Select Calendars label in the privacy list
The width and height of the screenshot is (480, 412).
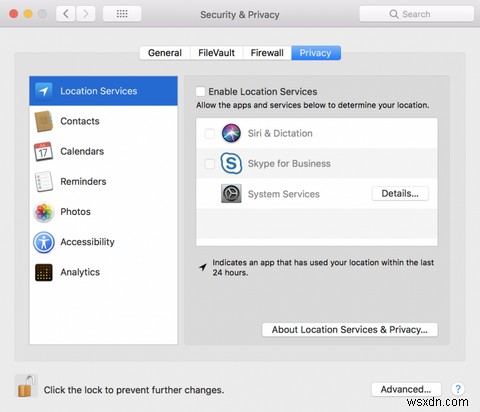point(82,151)
